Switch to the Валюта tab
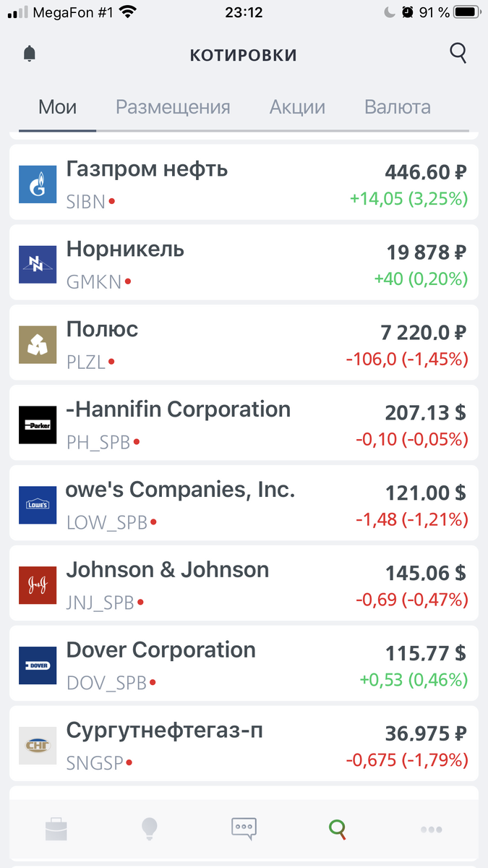 pos(398,107)
